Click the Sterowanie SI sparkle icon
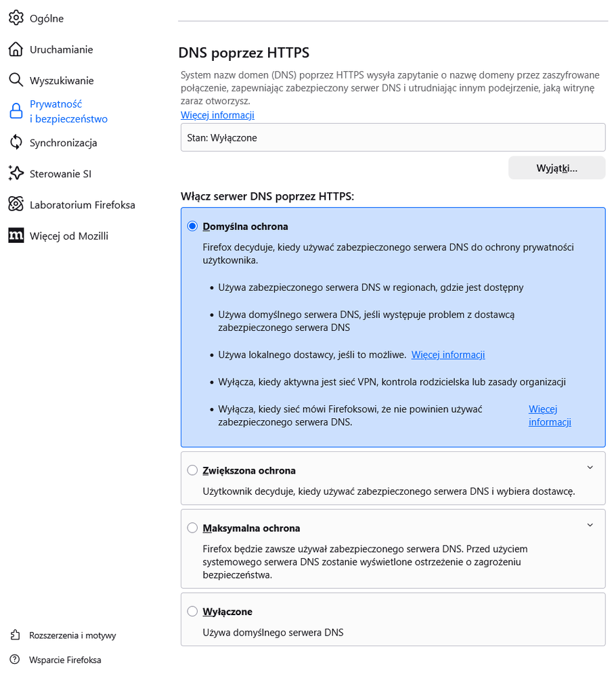 click(x=16, y=173)
